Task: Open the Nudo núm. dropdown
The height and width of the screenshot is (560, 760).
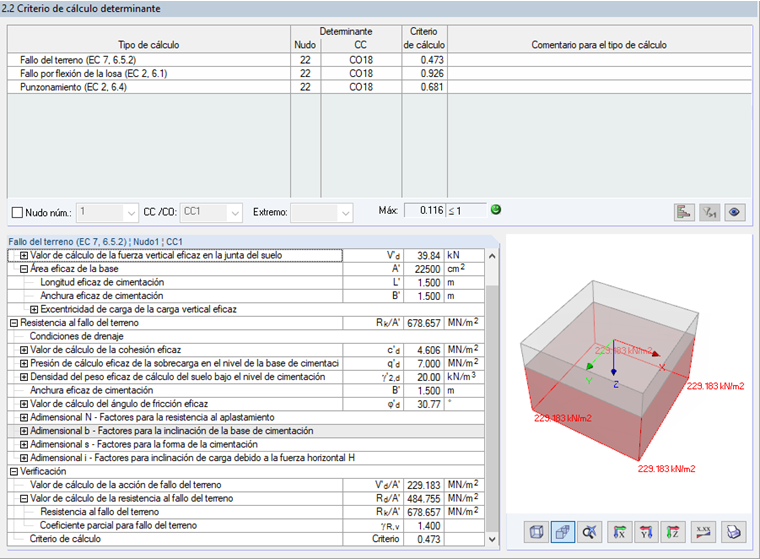Action: 131,212
